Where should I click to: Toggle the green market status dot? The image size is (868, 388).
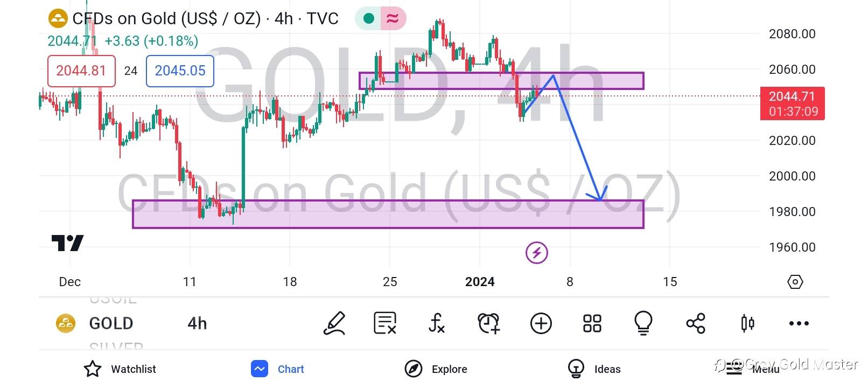369,19
